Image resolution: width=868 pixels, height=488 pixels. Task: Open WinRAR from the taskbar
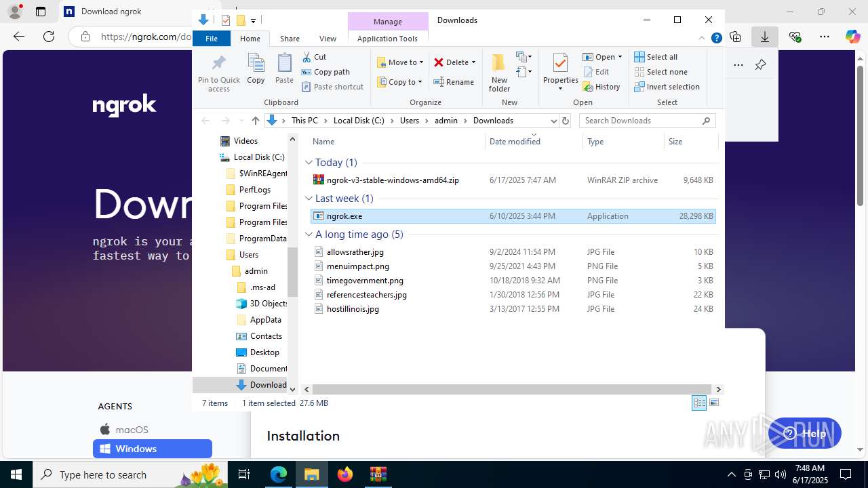(378, 474)
